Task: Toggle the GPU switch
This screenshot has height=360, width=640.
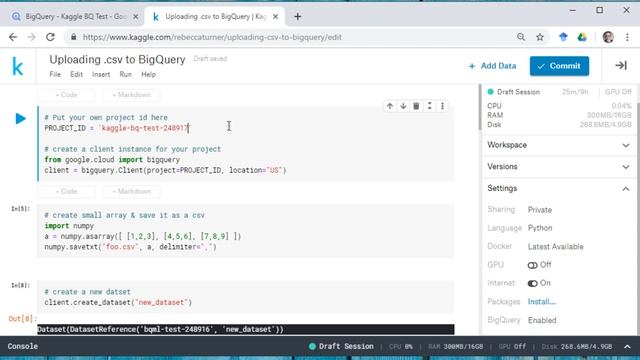Action: 532,265
